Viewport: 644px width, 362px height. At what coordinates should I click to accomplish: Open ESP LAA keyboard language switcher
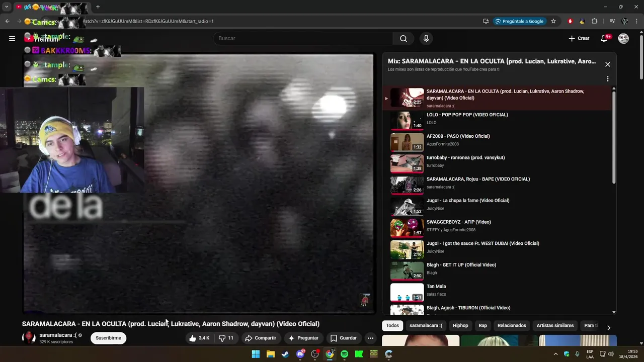click(590, 354)
